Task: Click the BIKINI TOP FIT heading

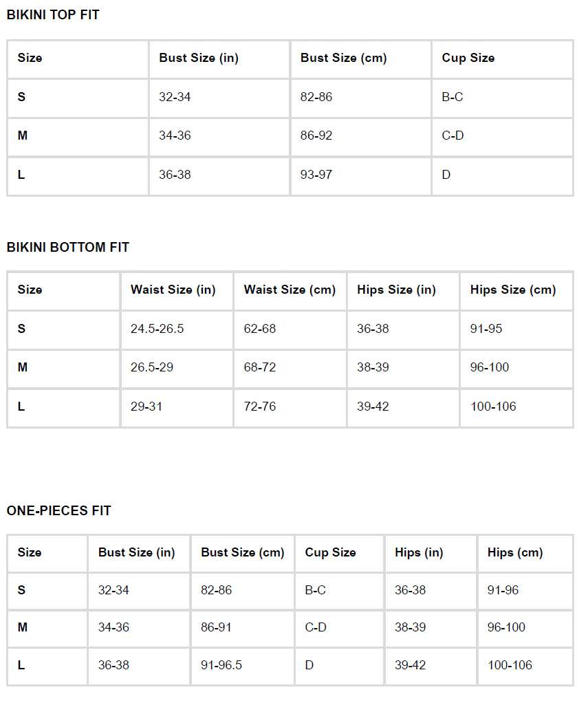Action: click(x=53, y=14)
